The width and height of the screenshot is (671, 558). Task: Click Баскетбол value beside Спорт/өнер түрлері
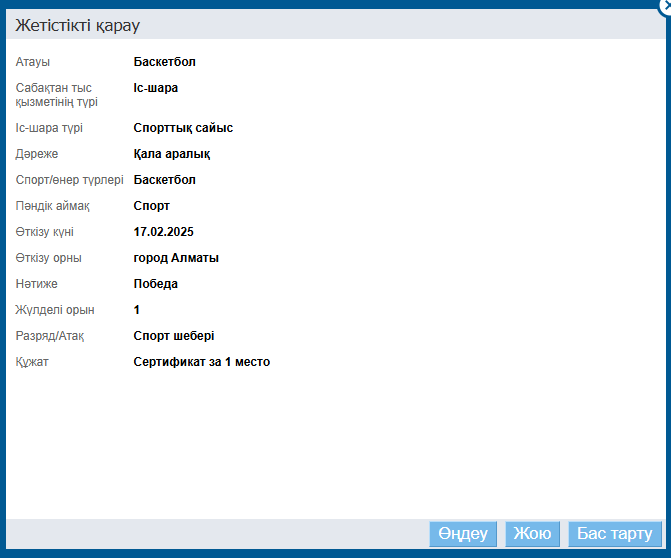point(165,180)
